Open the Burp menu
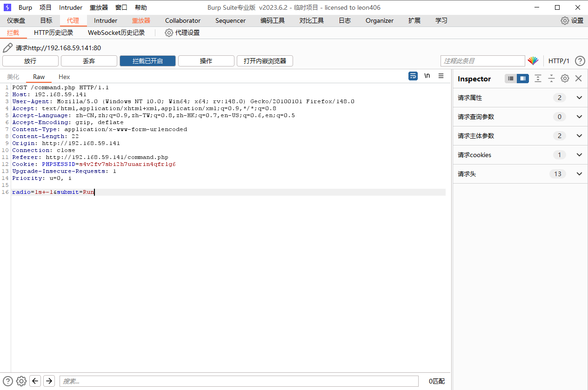The image size is (588, 390). pyautogui.click(x=25, y=7)
